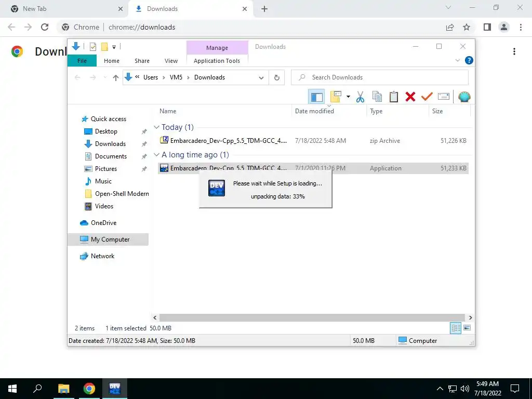Customize Quick Access Toolbar dropdown

114,47
